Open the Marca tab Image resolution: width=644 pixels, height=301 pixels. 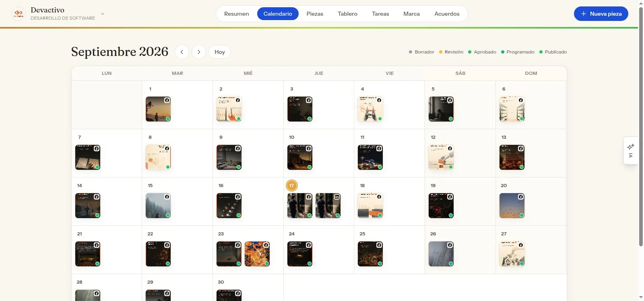coord(411,14)
